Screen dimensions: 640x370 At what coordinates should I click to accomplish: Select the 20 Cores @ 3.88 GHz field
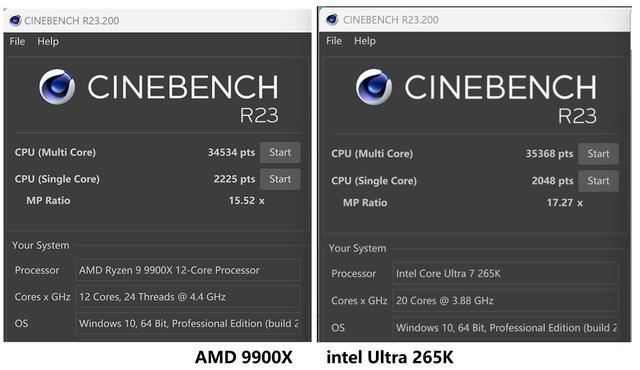505,301
